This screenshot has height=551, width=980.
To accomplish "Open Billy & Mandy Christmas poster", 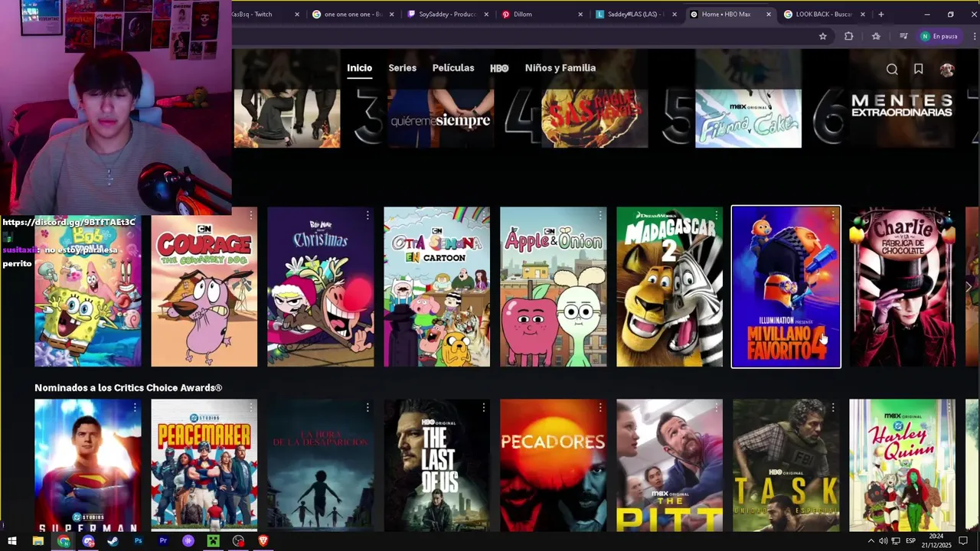I will (x=321, y=287).
